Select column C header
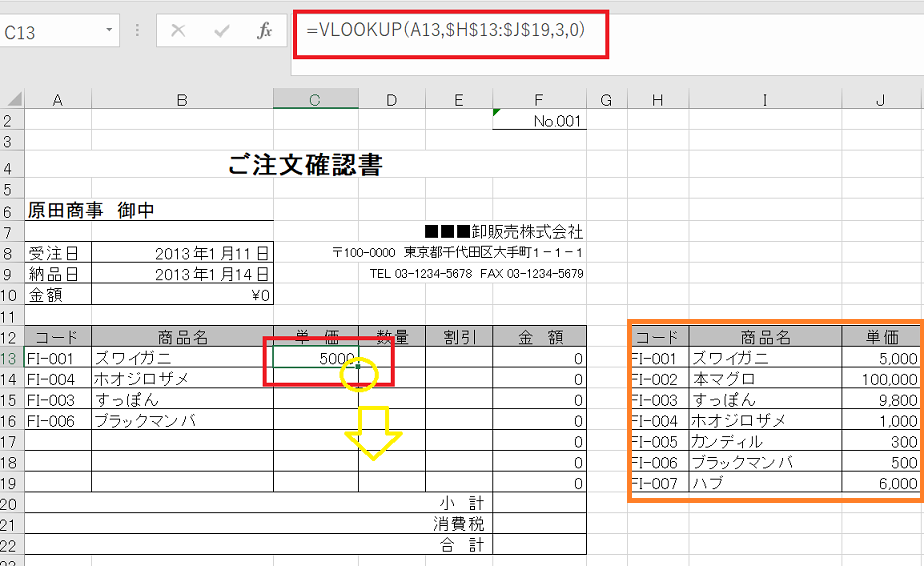The height and width of the screenshot is (566, 924). pyautogui.click(x=315, y=99)
